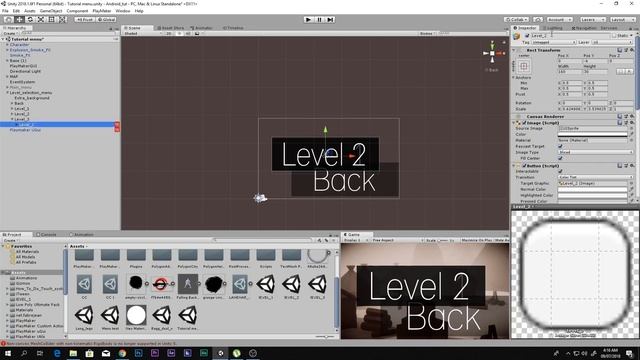The image size is (640, 360).
Task: Toggle the Static checkbox in Inspector
Action: pyautogui.click(x=614, y=36)
